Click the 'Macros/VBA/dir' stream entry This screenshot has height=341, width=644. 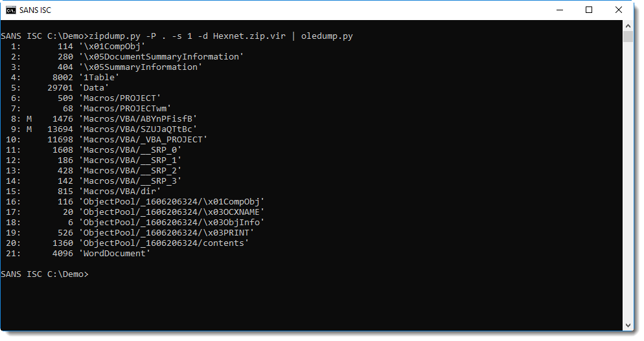(x=120, y=192)
